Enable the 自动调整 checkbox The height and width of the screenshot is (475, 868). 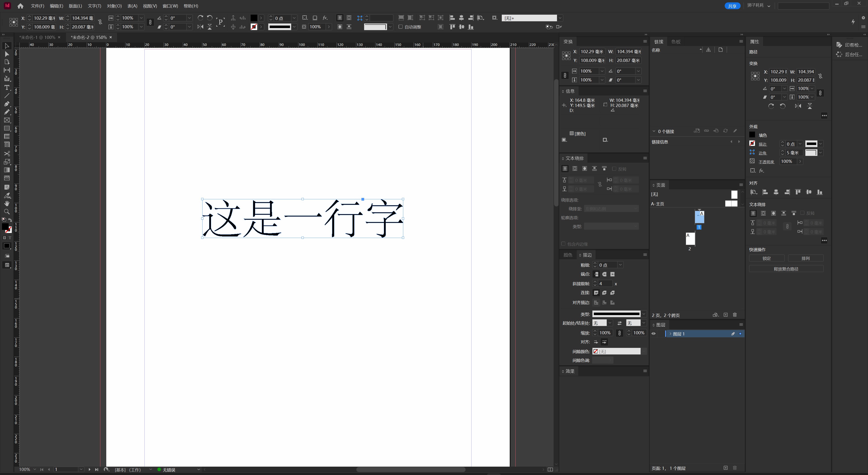point(400,27)
